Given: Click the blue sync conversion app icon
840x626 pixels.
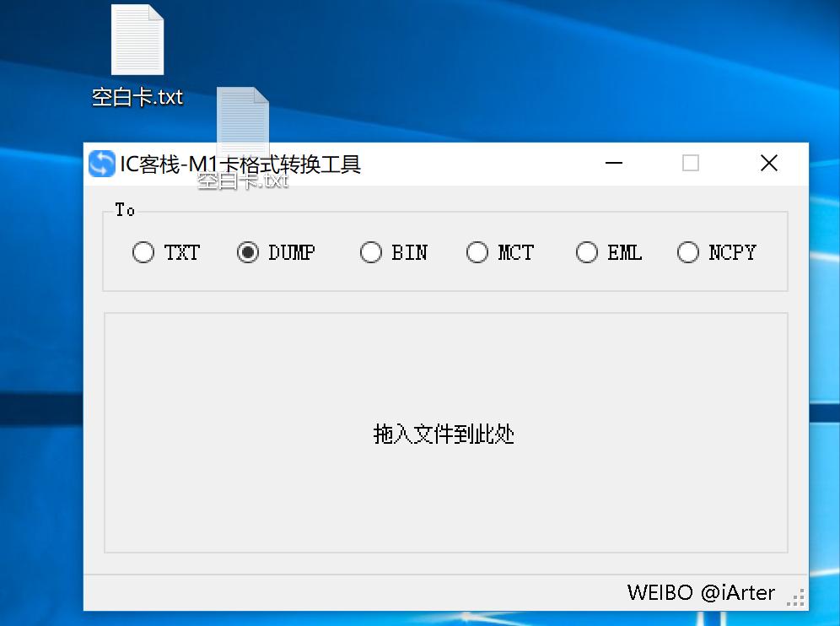Looking at the screenshot, I should click(x=101, y=164).
